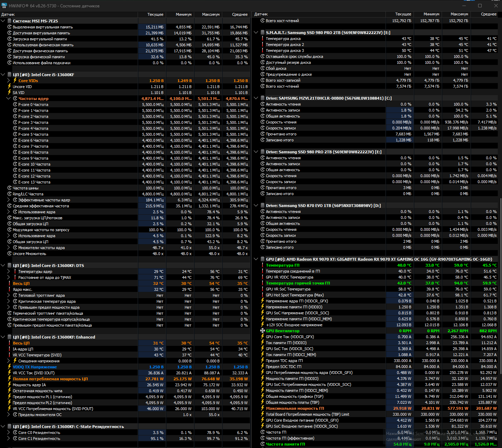Collapse the Частоты ядер group
The image size is (502, 448).
tap(9, 99)
